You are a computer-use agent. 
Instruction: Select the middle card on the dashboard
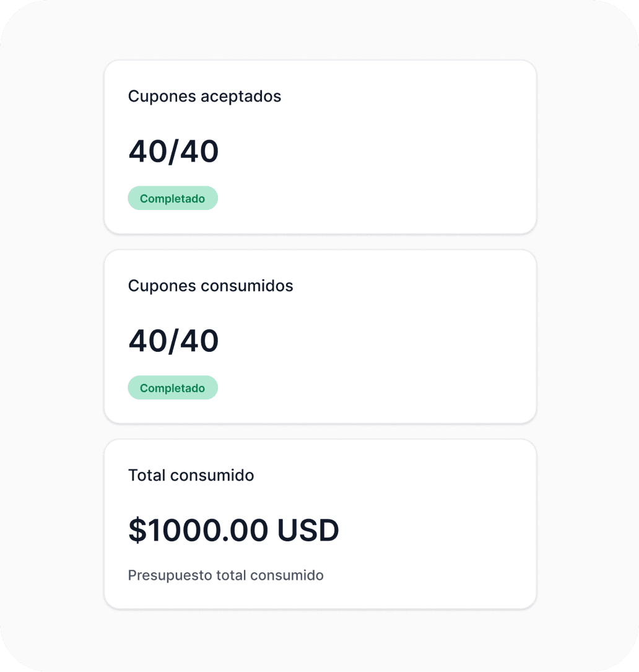pos(319,336)
